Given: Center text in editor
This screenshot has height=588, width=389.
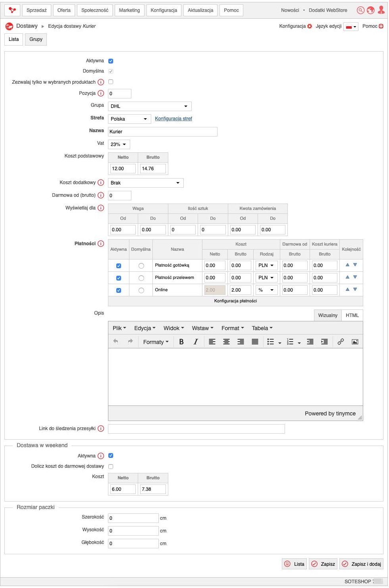Looking at the screenshot, I should pos(227,342).
